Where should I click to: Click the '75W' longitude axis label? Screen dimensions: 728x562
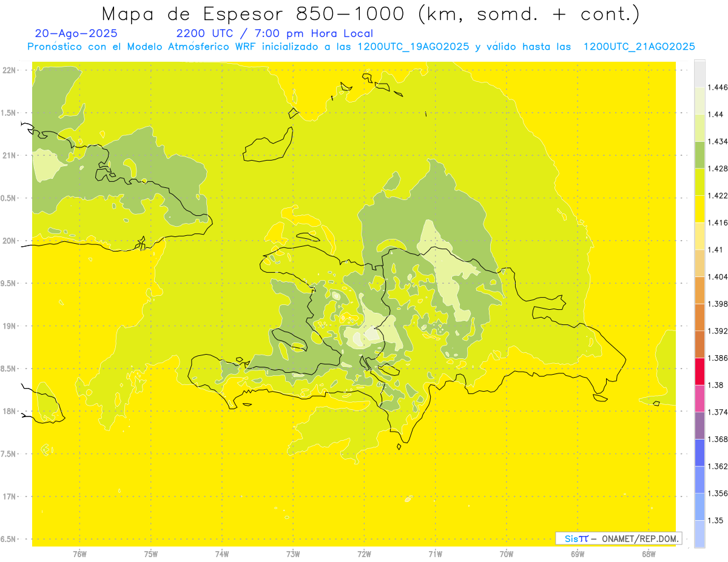(150, 554)
